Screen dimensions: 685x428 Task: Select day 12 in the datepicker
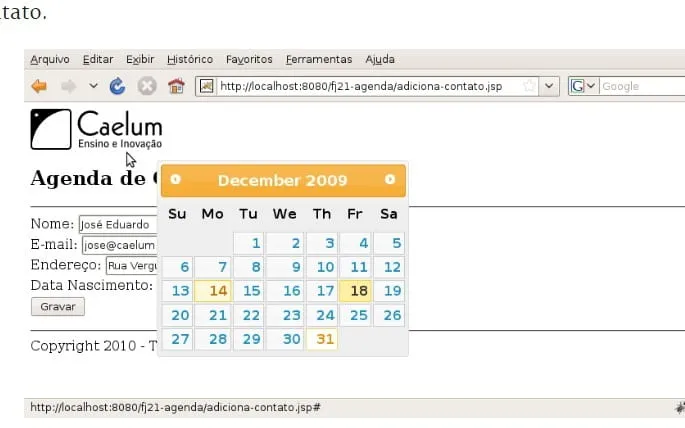pos(389,267)
